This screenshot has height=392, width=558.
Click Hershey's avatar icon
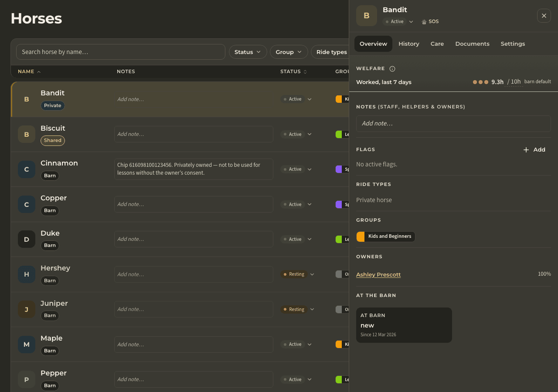27,274
